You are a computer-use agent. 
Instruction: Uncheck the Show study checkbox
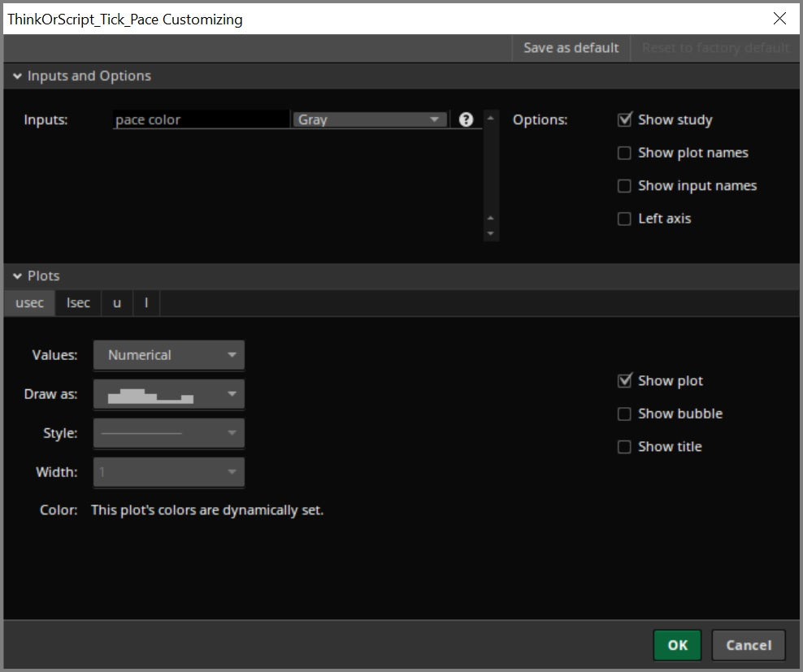pos(624,119)
